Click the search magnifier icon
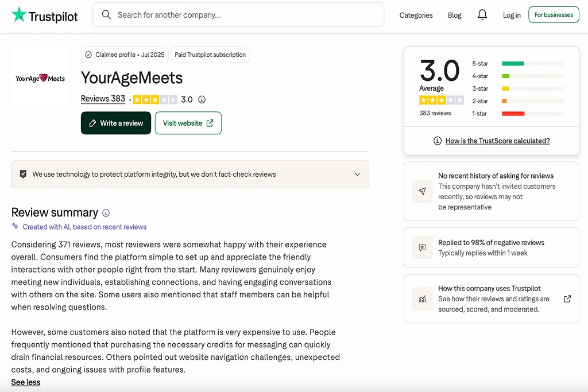This screenshot has height=392, width=588. click(106, 14)
